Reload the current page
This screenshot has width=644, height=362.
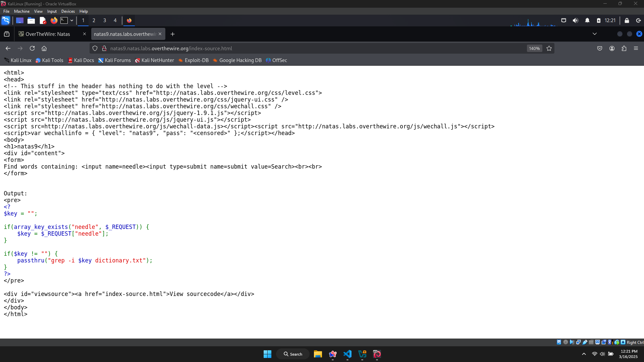click(x=32, y=48)
